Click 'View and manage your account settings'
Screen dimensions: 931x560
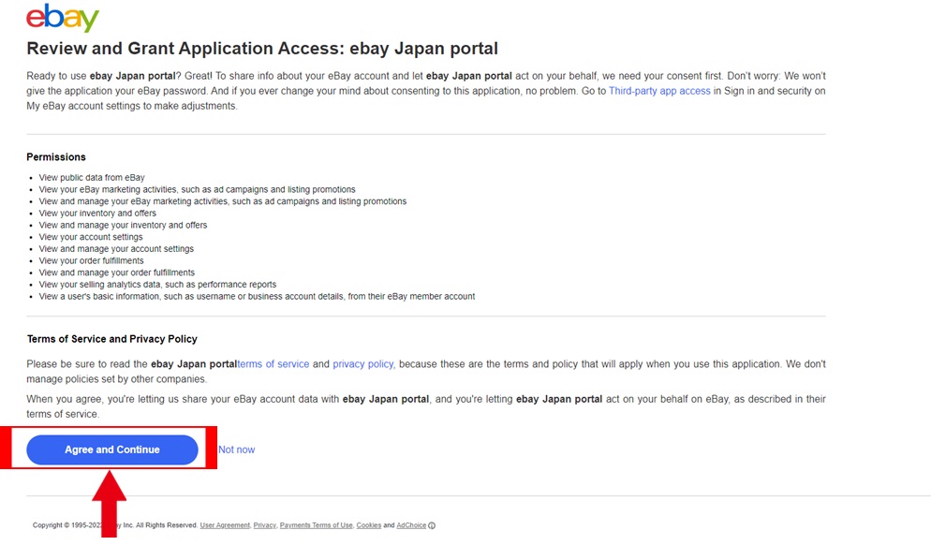(116, 249)
